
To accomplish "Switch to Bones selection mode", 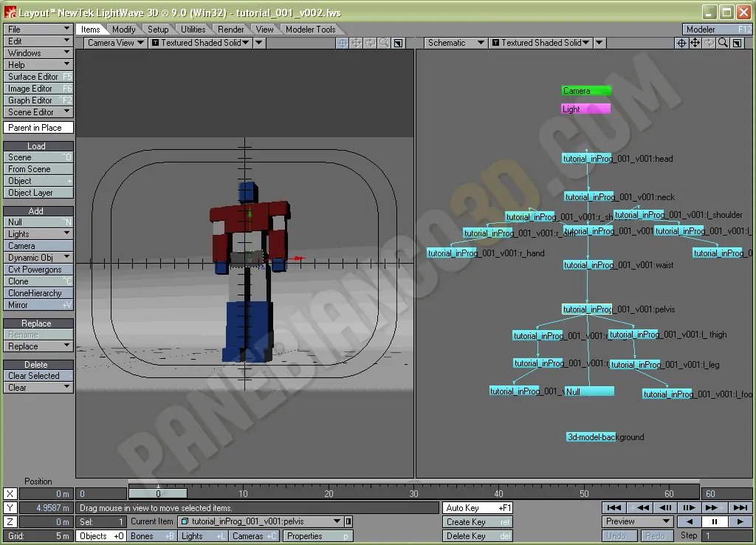I will (x=152, y=536).
